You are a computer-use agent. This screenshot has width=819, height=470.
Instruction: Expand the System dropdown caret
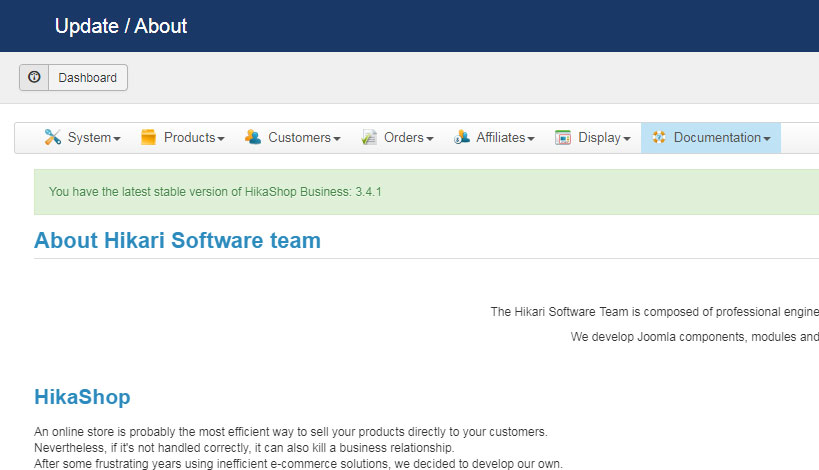coord(117,139)
